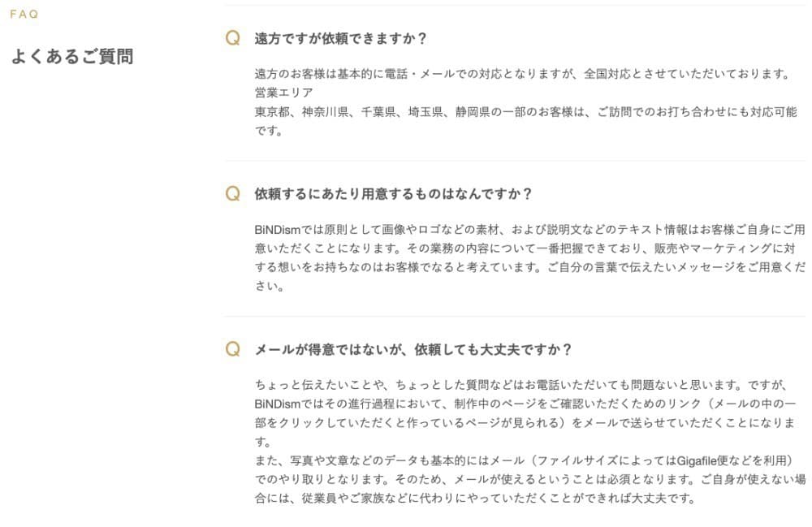Viewport: 812px width, 527px height.
Task: Click the answer line starting with 東京都、神奈川県
Action: [525, 112]
